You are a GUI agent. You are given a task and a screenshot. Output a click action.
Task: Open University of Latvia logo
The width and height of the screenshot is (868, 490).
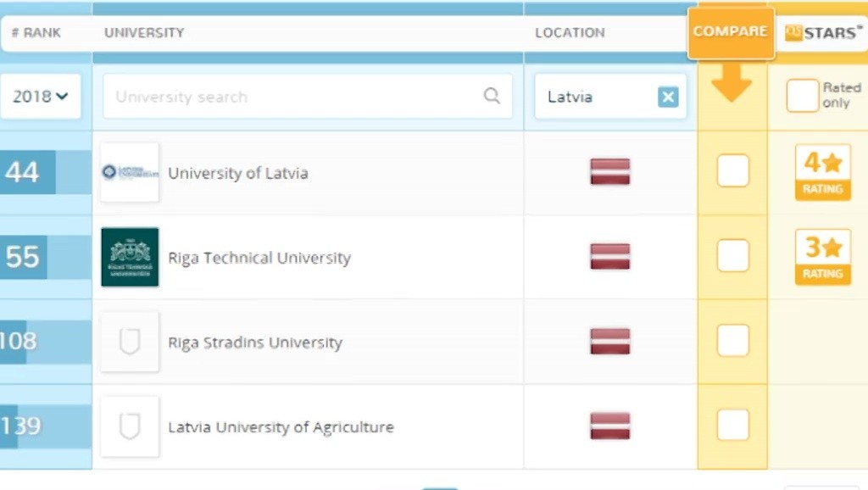[x=130, y=172]
